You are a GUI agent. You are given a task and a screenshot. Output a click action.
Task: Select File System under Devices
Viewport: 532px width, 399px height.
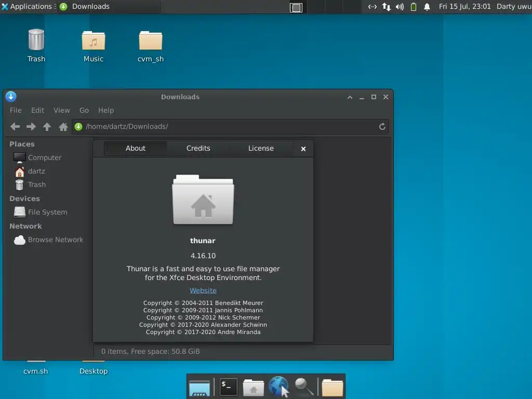click(41, 212)
